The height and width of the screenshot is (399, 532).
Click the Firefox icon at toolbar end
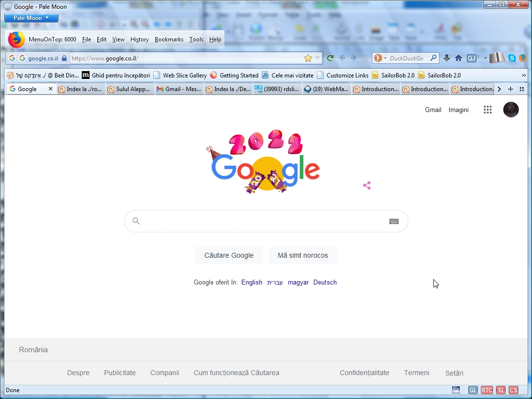[x=522, y=58]
